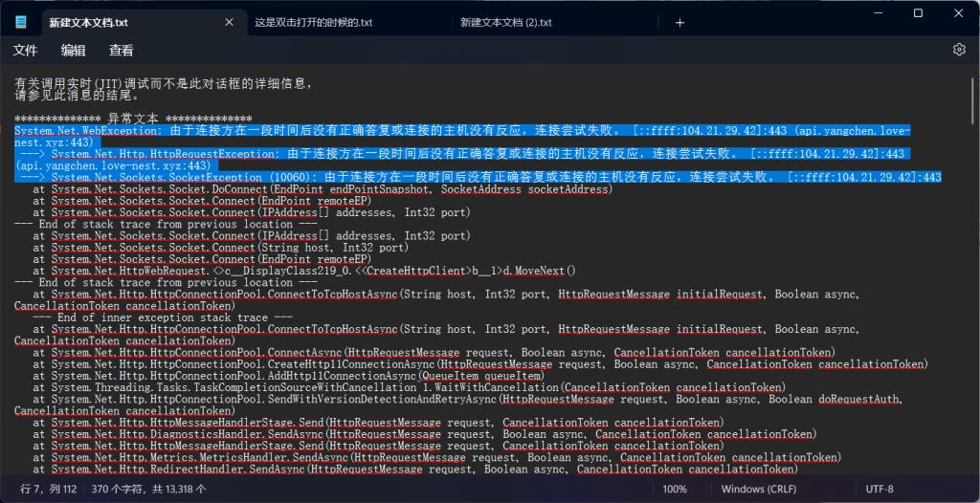The image size is (980, 503).
Task: Minimize the Notepad window
Action: 875,13
